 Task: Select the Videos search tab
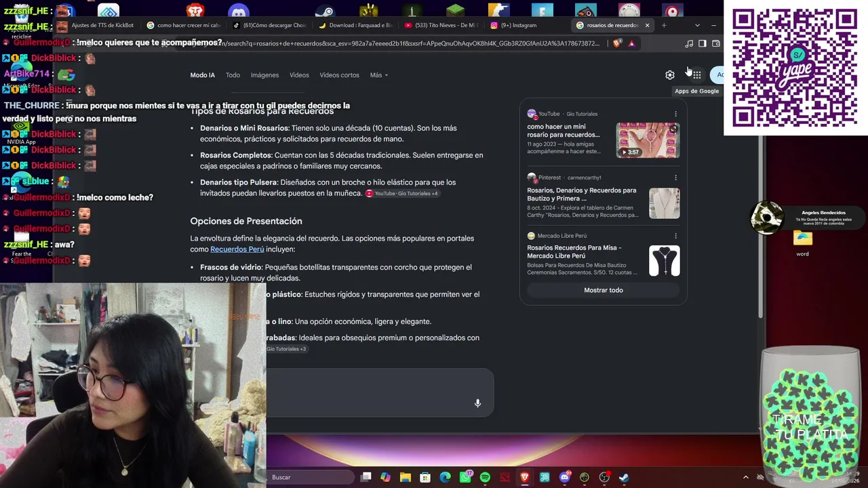[299, 75]
